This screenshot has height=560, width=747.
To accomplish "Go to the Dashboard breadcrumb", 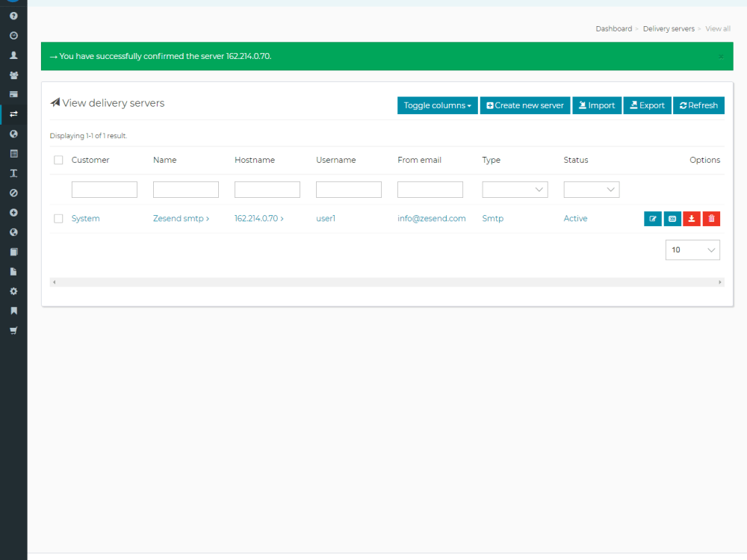I will [x=613, y=28].
